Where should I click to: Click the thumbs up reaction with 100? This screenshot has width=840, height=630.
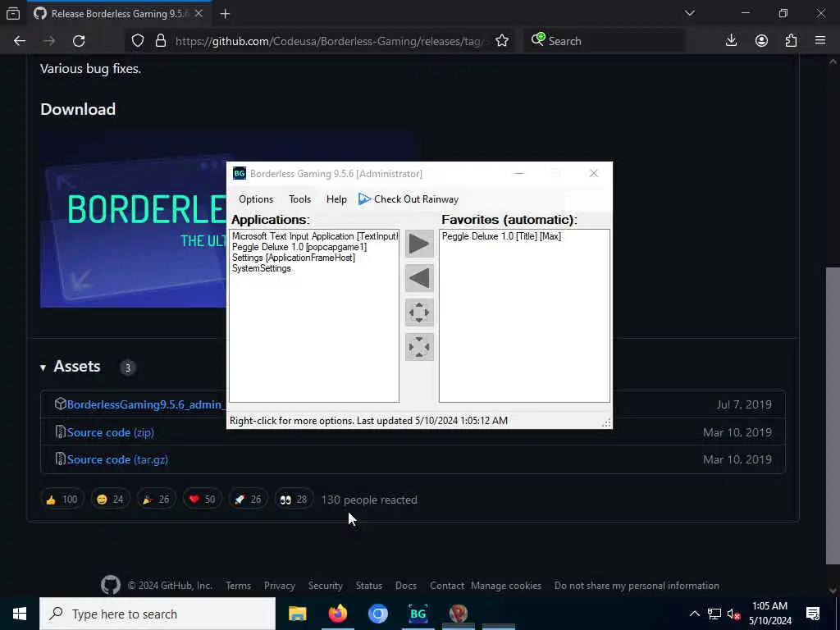[62, 500]
